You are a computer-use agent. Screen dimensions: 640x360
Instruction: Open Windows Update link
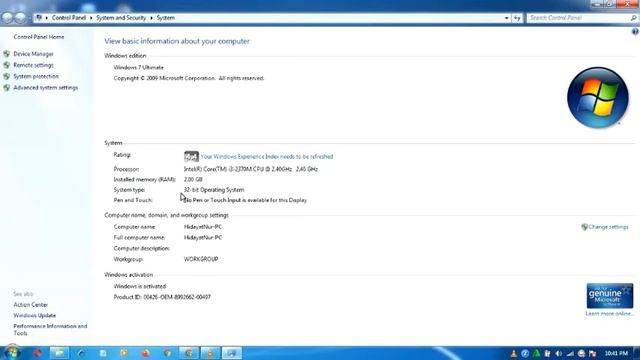tap(35, 316)
